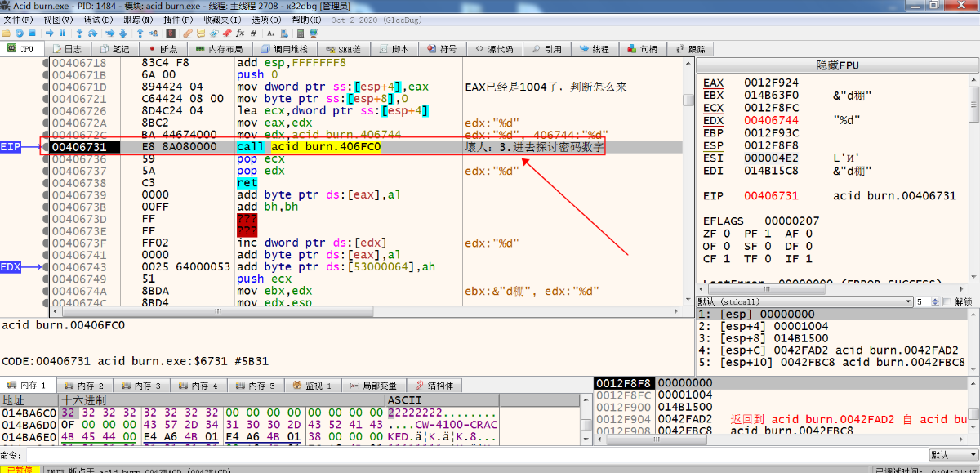Open the Bookmarks toolbar icon
Viewport: 980px width, 473px height.
click(x=227, y=33)
